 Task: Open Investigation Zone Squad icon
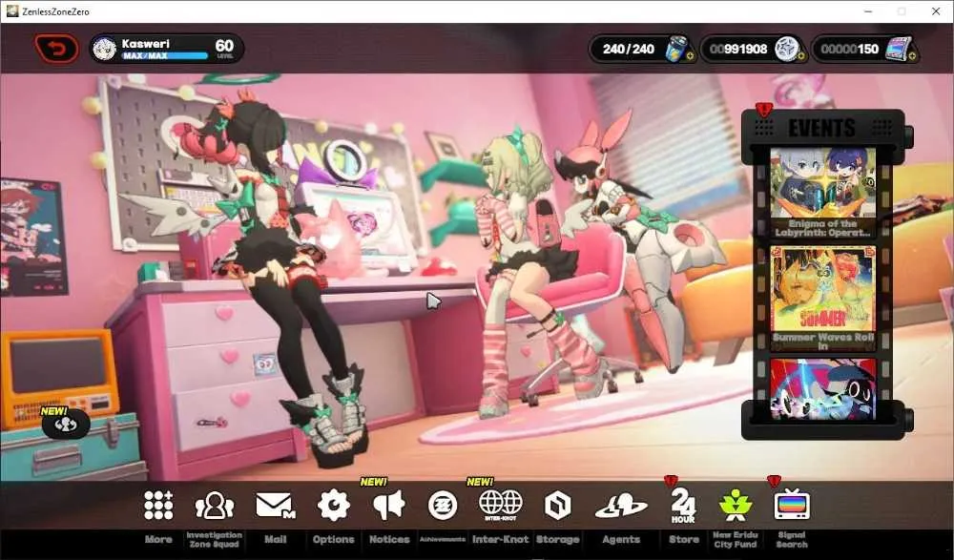[x=214, y=506]
